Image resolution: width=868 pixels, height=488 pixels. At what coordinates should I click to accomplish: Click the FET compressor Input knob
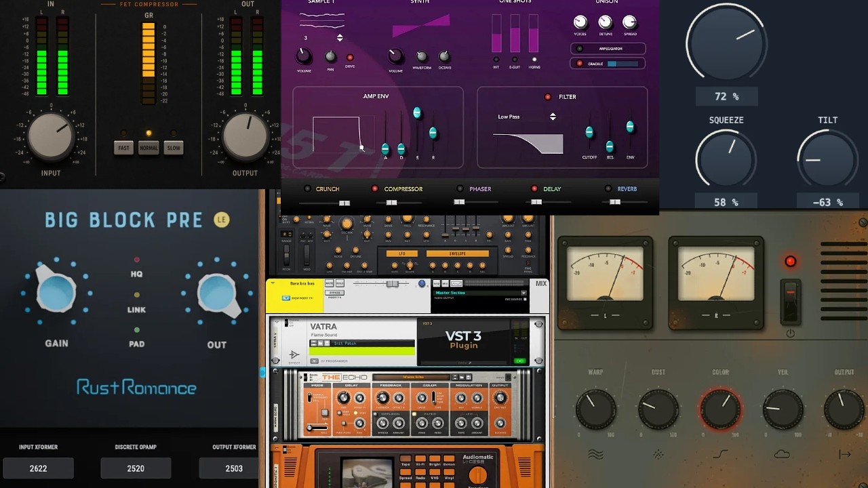(51, 136)
